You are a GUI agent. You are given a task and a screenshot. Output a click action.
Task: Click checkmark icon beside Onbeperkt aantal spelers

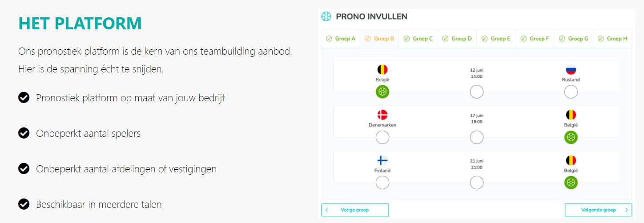click(x=24, y=133)
